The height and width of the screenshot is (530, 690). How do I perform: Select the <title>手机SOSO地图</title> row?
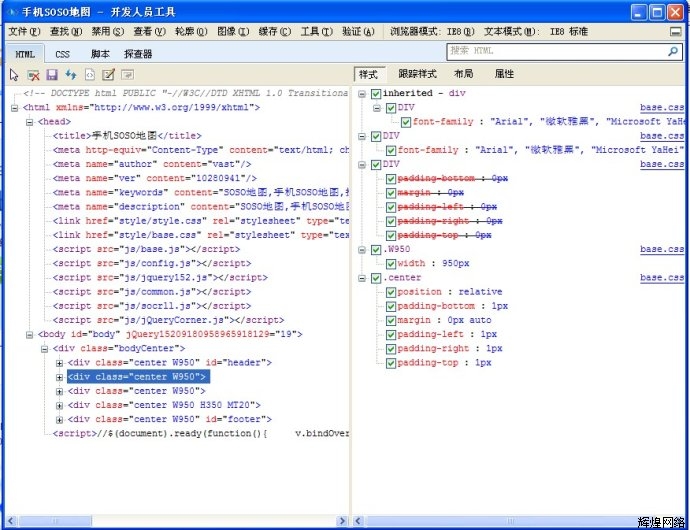(127, 136)
